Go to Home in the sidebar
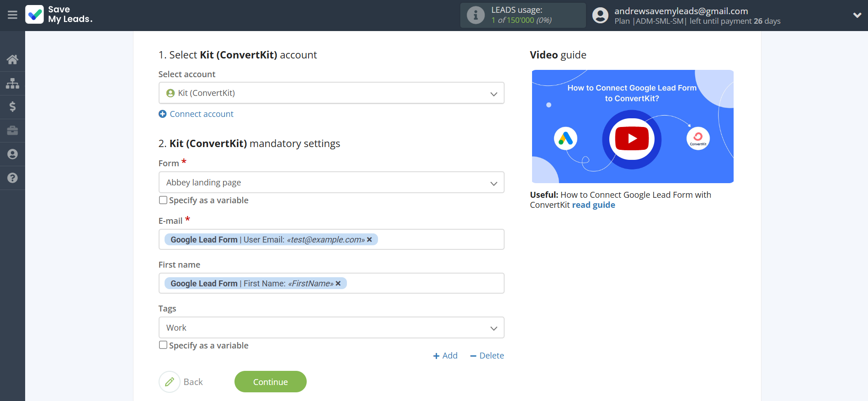This screenshot has height=401, width=868. [12, 59]
